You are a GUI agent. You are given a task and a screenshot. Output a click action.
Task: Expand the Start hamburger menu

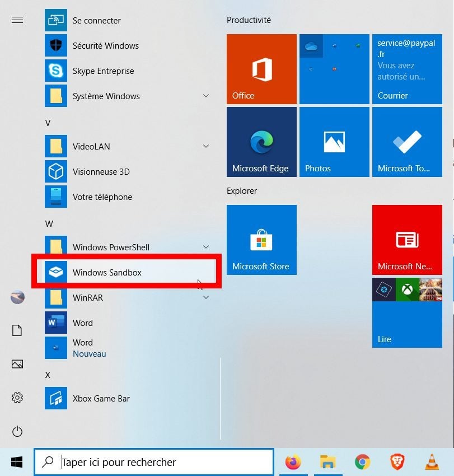click(x=17, y=20)
